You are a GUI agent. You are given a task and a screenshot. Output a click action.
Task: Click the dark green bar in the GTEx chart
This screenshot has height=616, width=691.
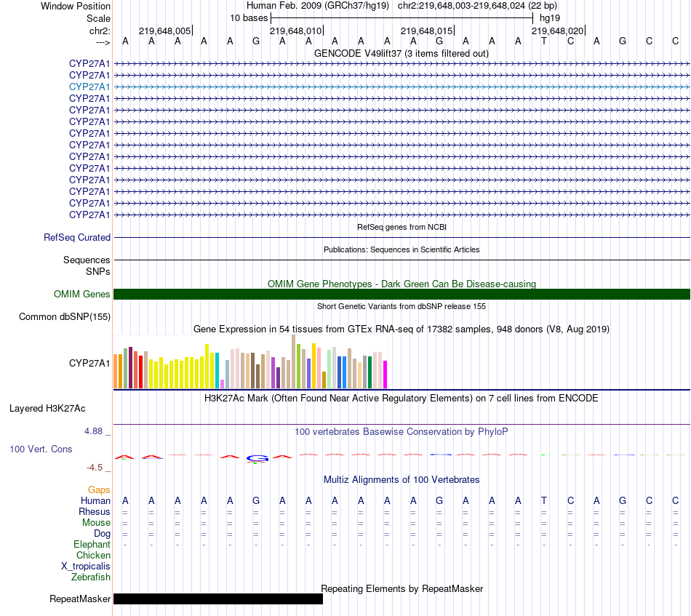[370, 372]
